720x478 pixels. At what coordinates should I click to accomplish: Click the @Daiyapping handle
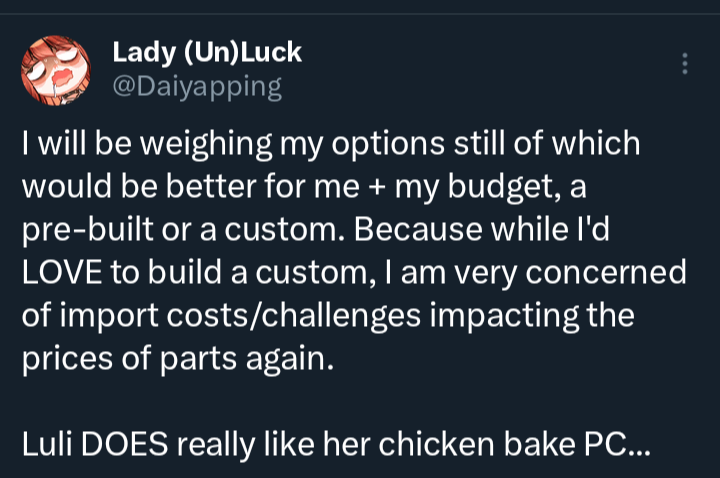pos(197,86)
